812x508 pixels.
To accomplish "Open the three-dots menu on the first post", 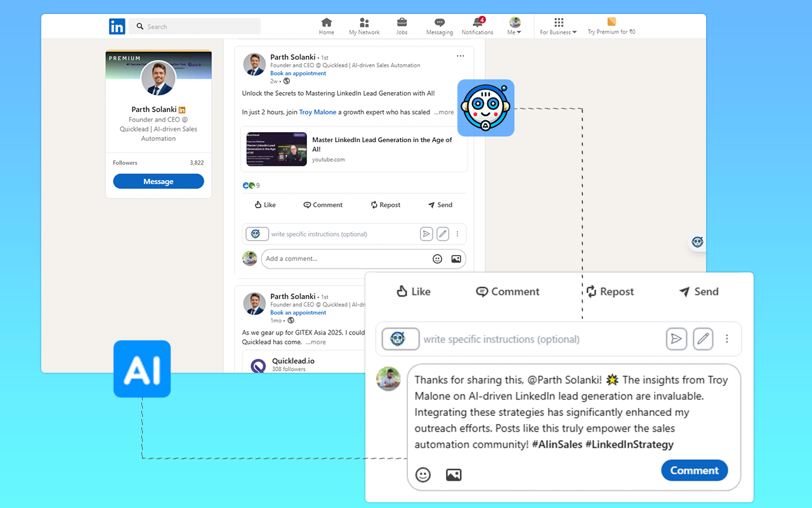I will point(461,56).
